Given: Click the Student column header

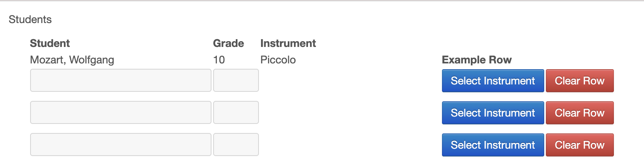Looking at the screenshot, I should 50,43.
